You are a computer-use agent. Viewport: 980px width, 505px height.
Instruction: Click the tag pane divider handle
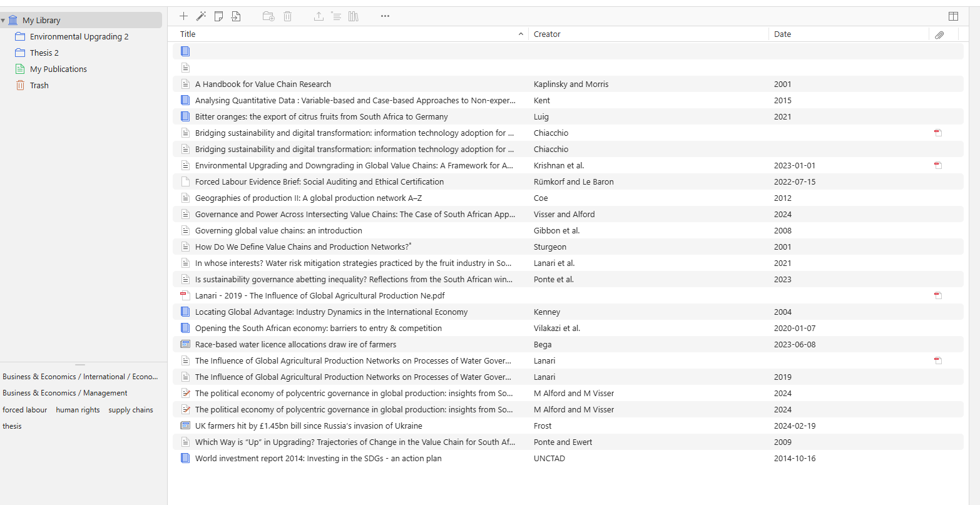tap(80, 364)
